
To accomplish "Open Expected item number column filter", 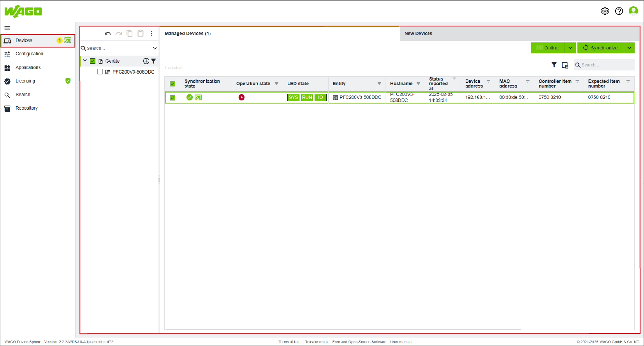I will [x=628, y=81].
